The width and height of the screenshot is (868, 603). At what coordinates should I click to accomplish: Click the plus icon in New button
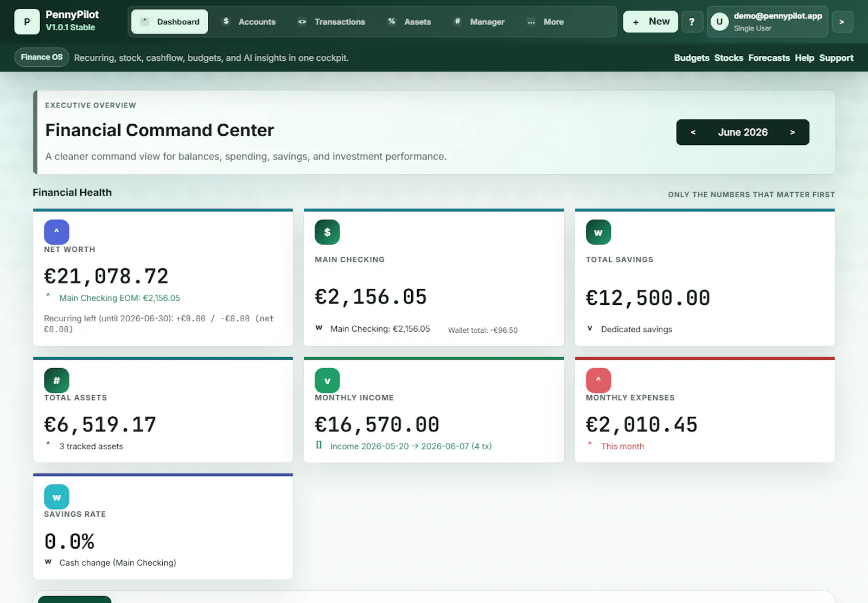click(636, 22)
